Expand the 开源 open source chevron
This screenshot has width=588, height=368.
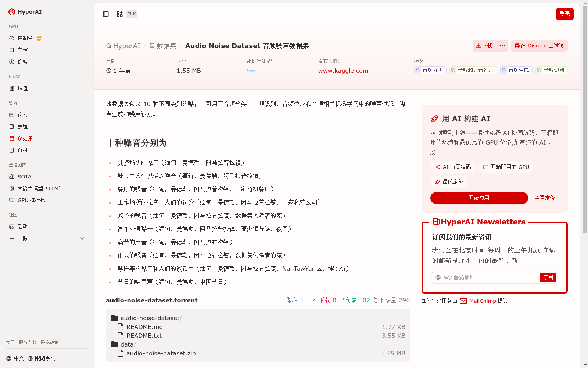tap(82, 238)
